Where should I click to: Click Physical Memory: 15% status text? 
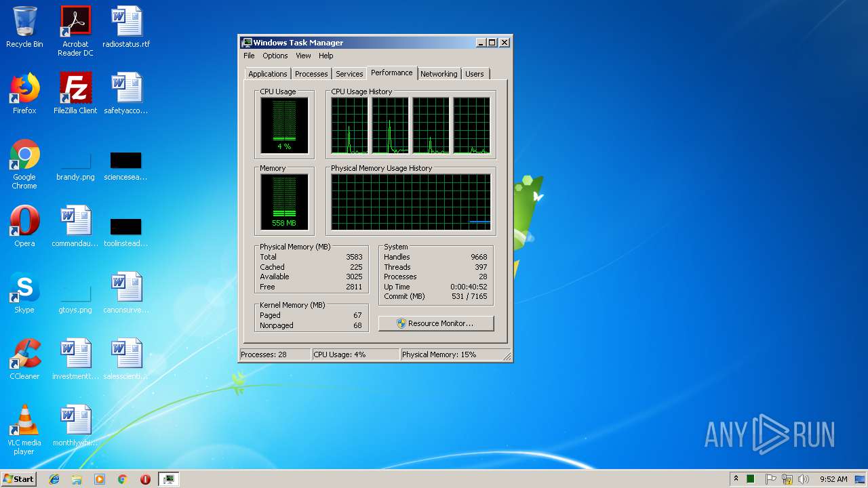439,354
